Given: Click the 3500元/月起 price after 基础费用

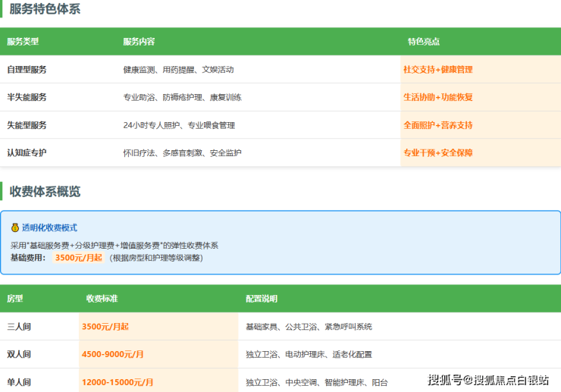Looking at the screenshot, I should [x=78, y=258].
